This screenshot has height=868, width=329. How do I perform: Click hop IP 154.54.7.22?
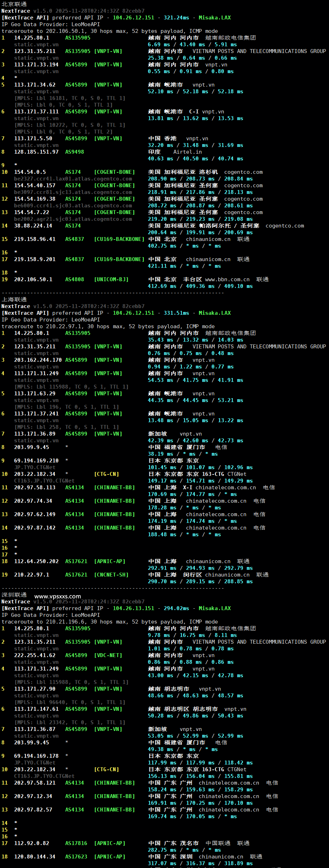pyautogui.click(x=31, y=212)
